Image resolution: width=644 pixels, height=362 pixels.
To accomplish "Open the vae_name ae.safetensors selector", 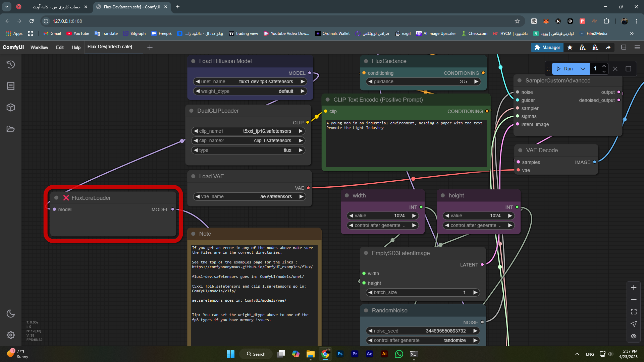I will 250,196.
